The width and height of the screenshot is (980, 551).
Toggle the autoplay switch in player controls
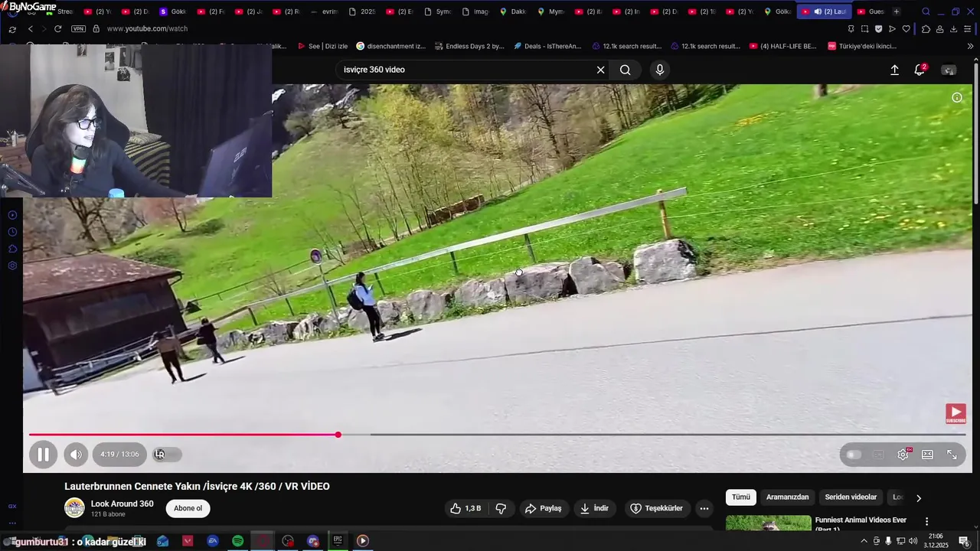coord(853,455)
